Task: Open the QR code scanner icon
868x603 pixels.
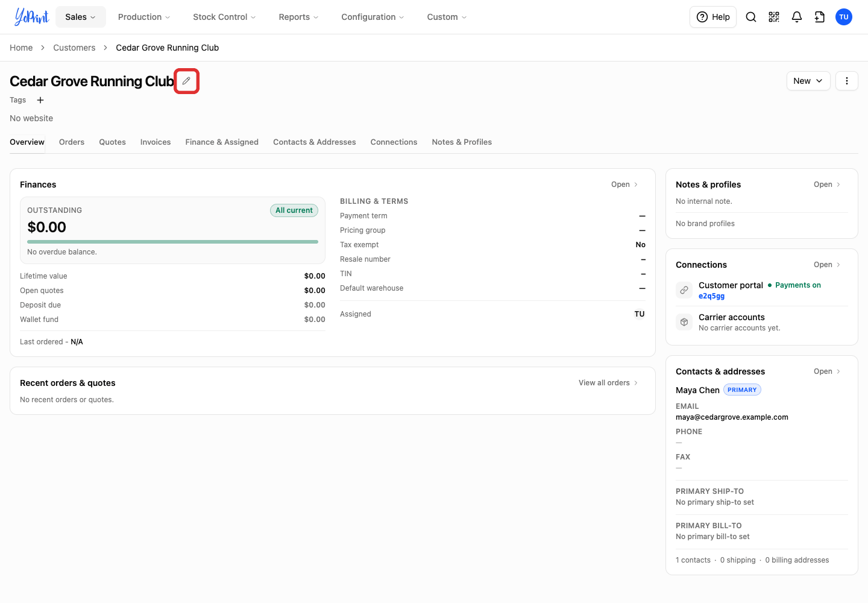Action: 774,17
